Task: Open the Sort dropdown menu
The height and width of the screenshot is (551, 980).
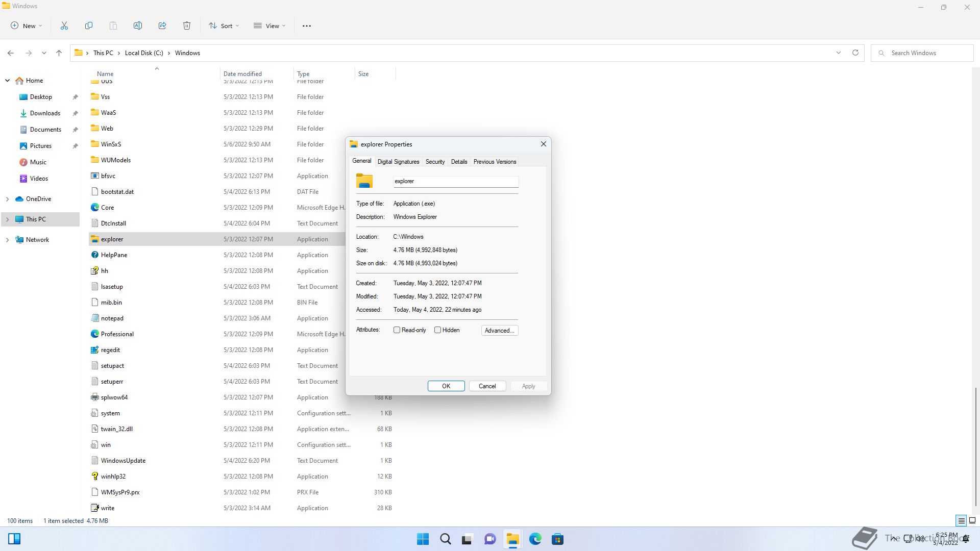Action: pos(224,26)
